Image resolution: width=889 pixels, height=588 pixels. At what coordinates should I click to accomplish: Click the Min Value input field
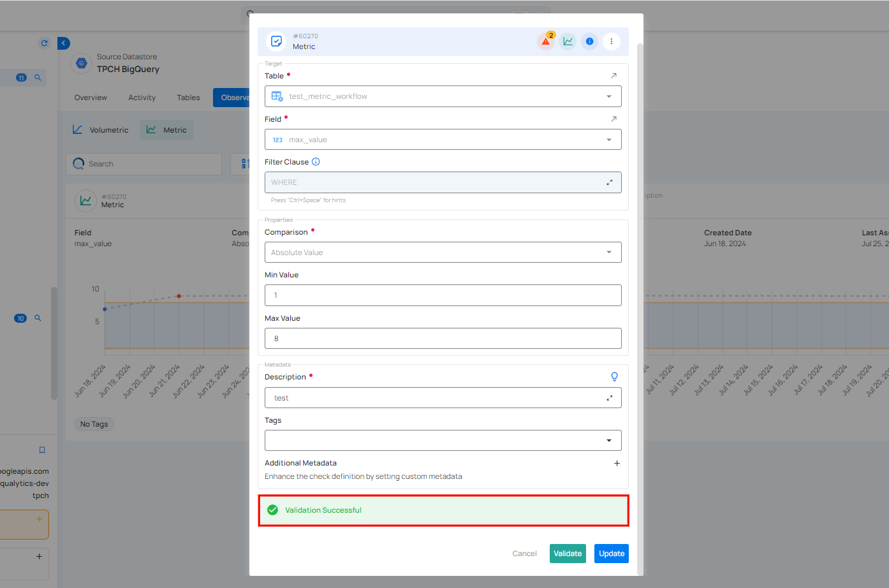[x=443, y=295]
